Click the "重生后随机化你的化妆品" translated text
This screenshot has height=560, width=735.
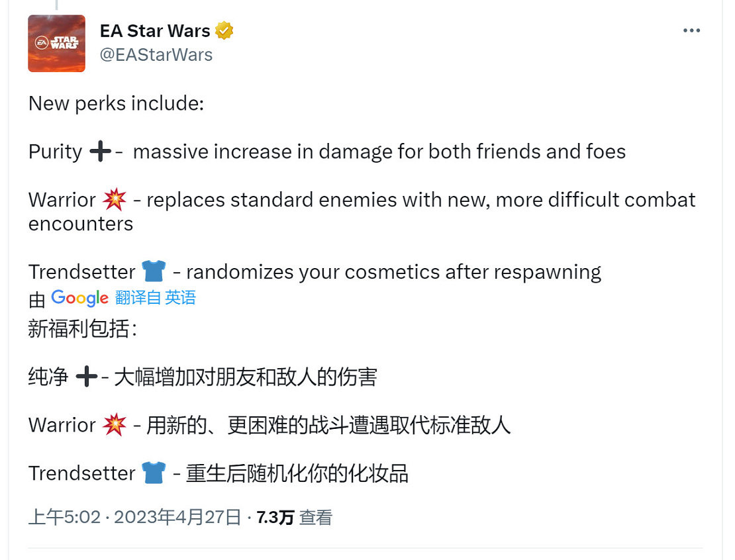tap(297, 473)
